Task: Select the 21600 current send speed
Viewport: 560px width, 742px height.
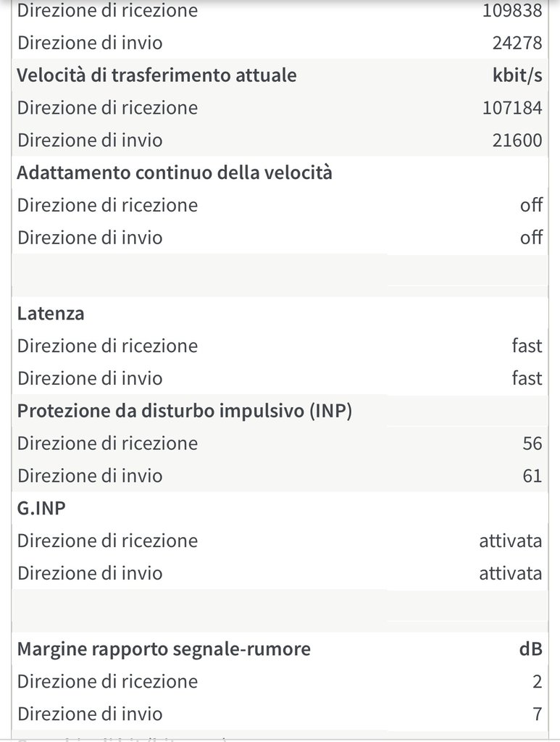Action: coord(517,140)
